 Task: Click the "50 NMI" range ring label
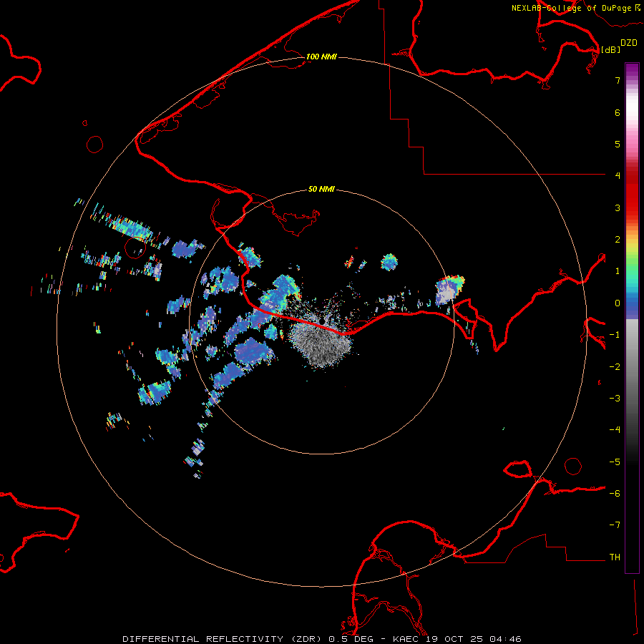[321, 189]
